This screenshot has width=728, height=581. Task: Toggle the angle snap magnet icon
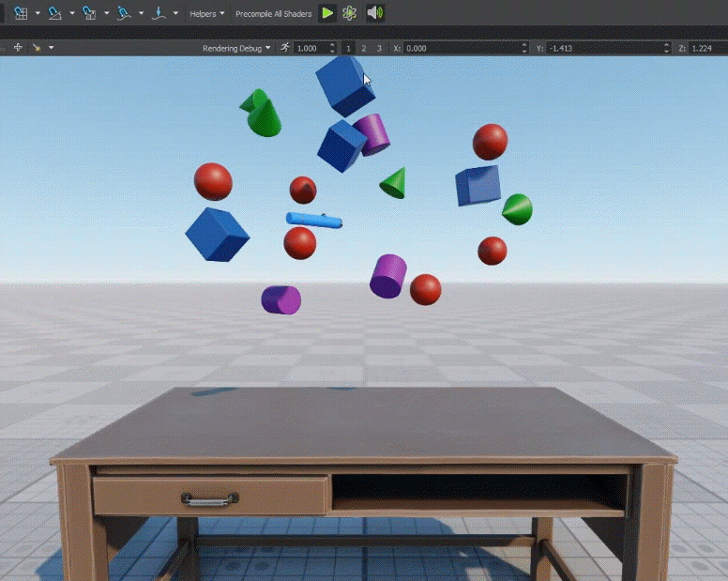click(54, 13)
